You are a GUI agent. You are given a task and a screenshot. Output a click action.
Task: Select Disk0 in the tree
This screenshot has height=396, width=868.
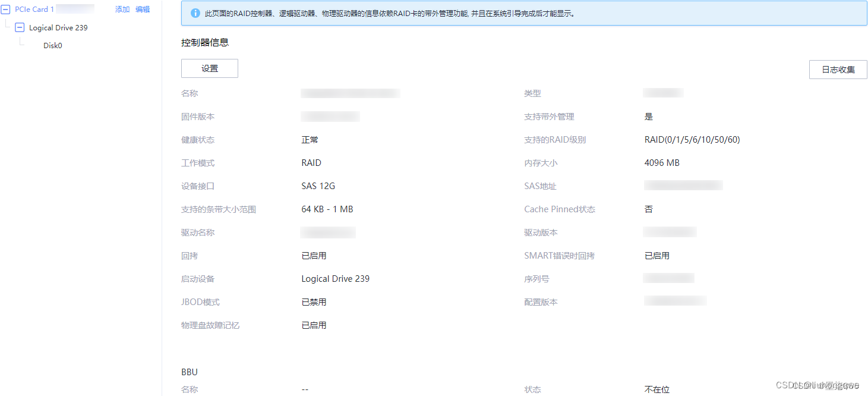coord(53,45)
